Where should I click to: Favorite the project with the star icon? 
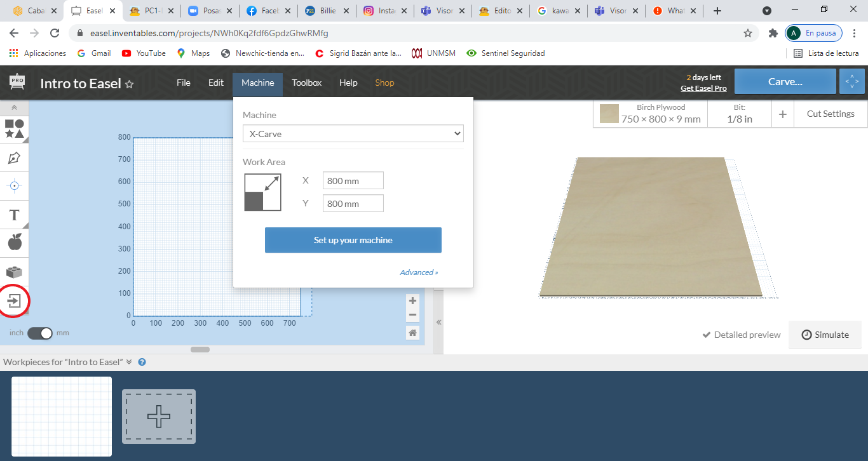(130, 84)
